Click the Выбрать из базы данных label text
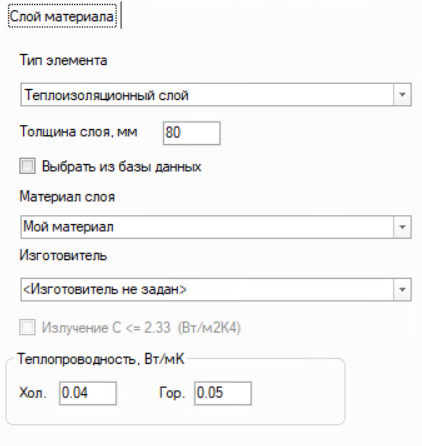Image resolution: width=422 pixels, height=446 pixels. (x=122, y=166)
